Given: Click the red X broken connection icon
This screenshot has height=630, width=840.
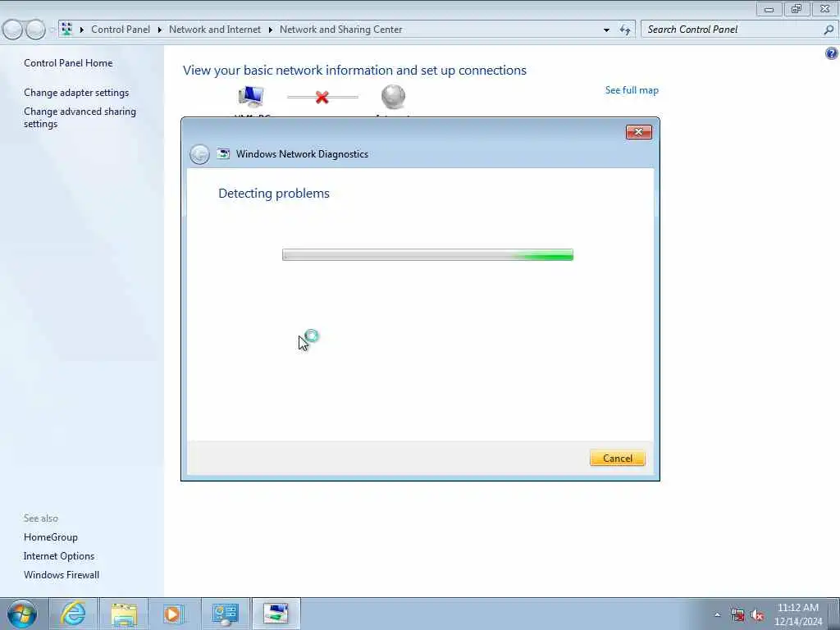Looking at the screenshot, I should click(x=322, y=97).
